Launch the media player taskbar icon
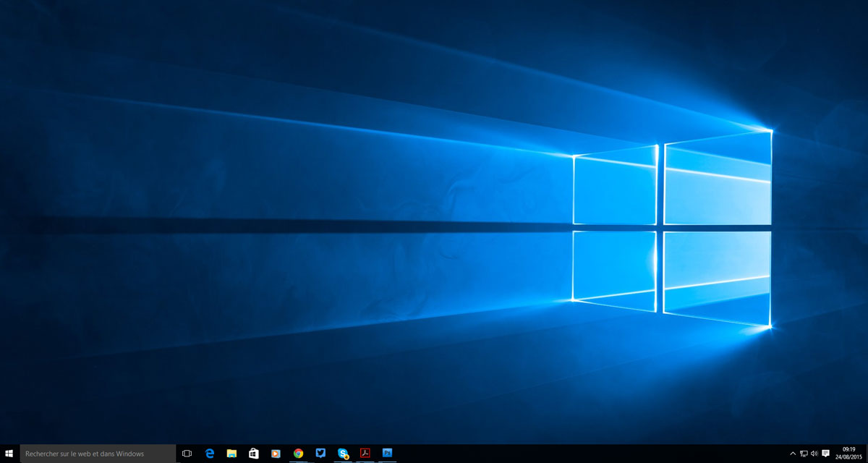868x463 pixels. 276,454
